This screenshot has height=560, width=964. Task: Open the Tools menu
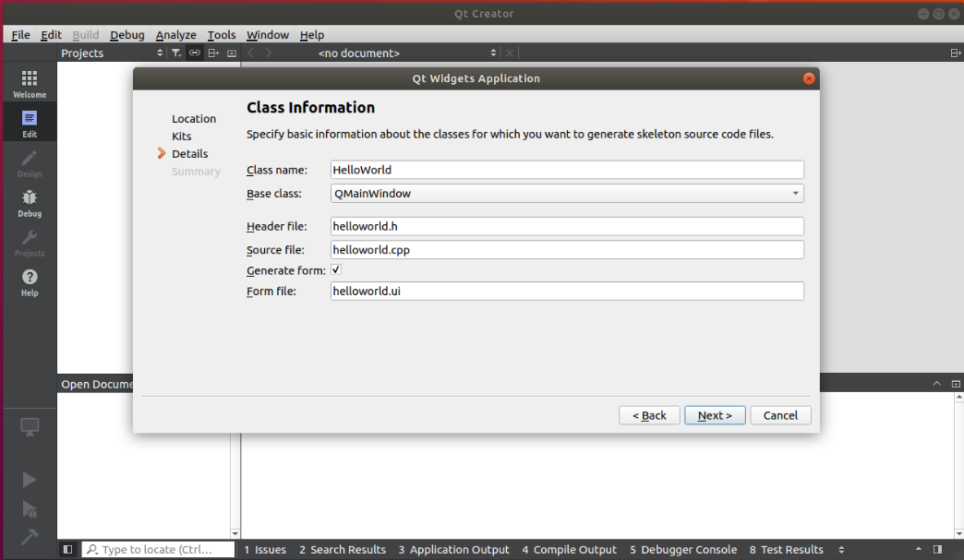pos(222,35)
